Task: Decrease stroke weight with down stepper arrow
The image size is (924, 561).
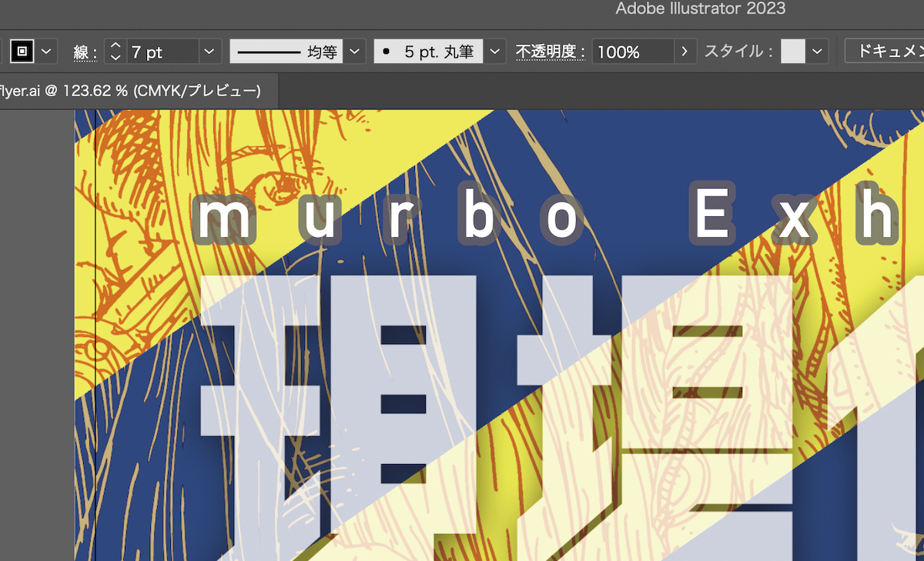Action: tap(115, 58)
